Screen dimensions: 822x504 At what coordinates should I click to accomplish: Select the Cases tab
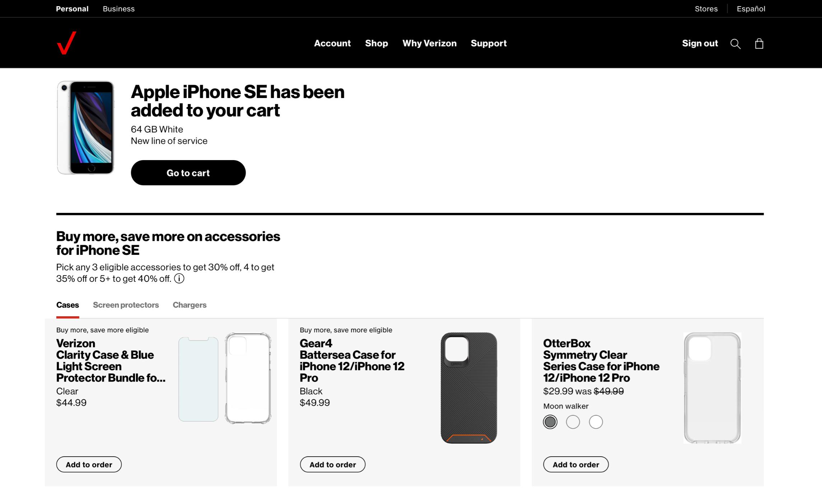[67, 305]
